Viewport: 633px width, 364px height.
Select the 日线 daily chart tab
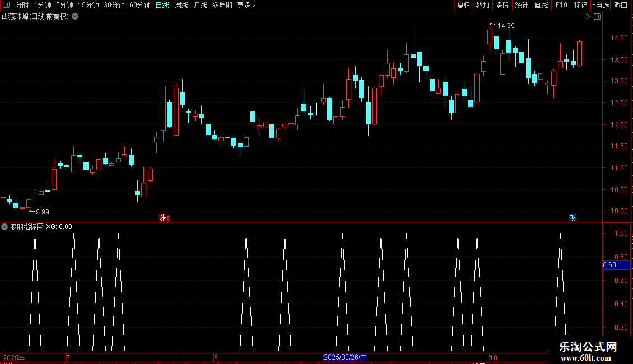point(162,5)
